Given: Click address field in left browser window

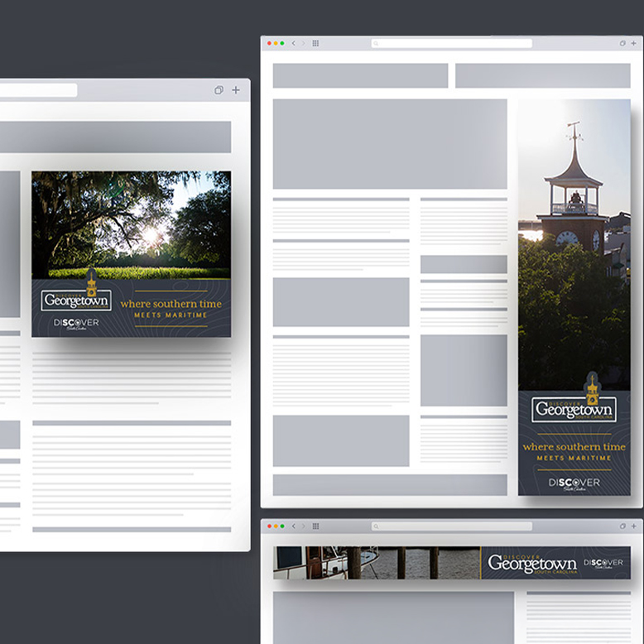Looking at the screenshot, I should coord(39,90).
